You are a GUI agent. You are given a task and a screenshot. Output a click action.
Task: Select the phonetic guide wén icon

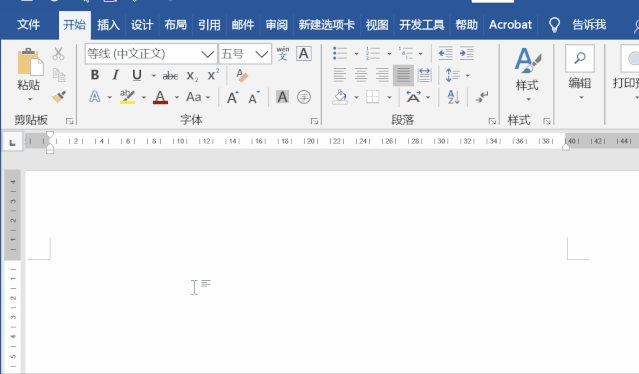(x=282, y=53)
